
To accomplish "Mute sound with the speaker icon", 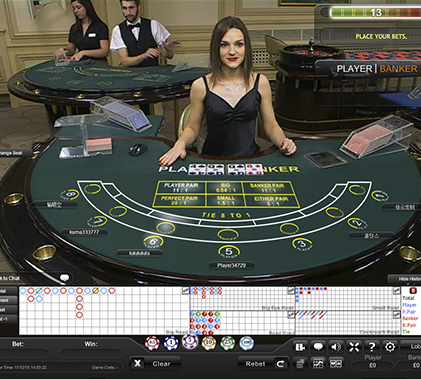I will pyautogui.click(x=336, y=347).
